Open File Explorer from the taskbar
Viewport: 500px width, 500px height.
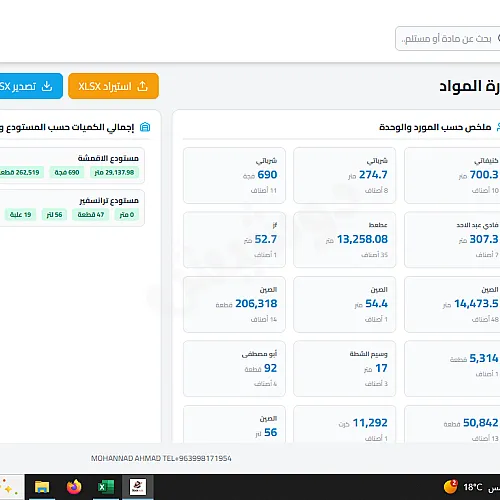click(x=42, y=487)
